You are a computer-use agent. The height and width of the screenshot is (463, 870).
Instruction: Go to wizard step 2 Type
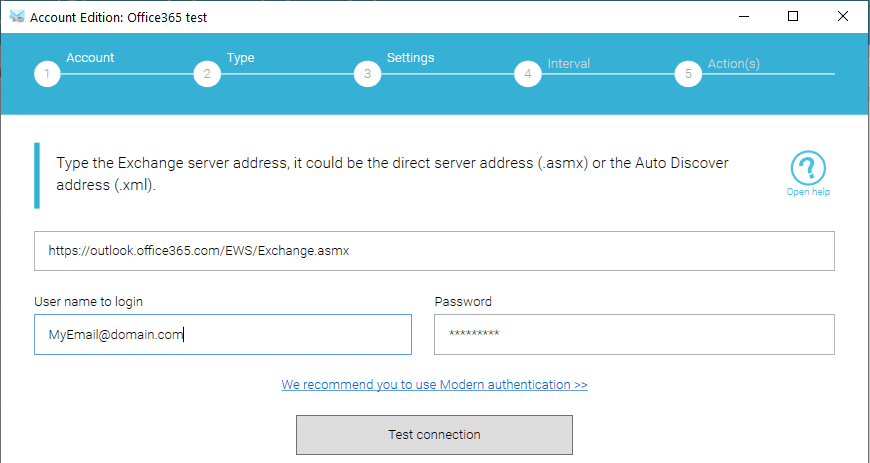(x=207, y=74)
